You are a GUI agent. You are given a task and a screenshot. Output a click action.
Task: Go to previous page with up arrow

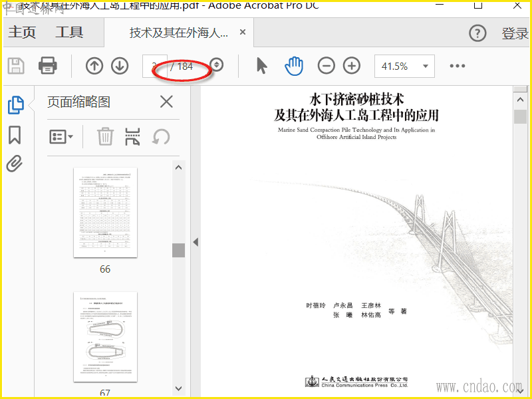tap(94, 66)
